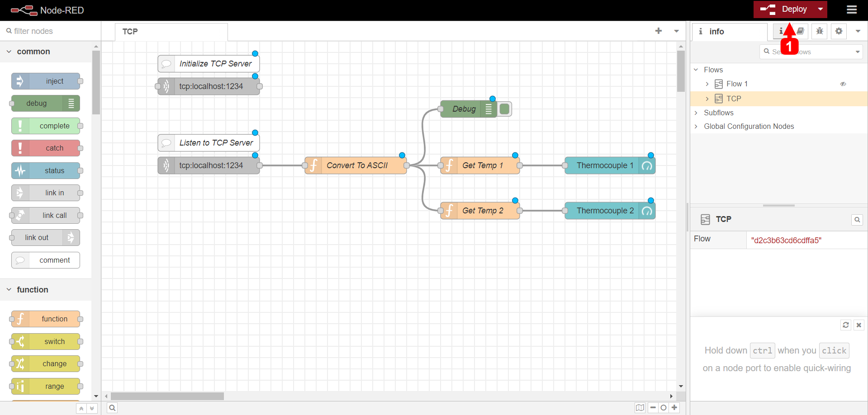Expand the Global Configuration Nodes section
Screen dimensions: 868x415
[696, 126]
